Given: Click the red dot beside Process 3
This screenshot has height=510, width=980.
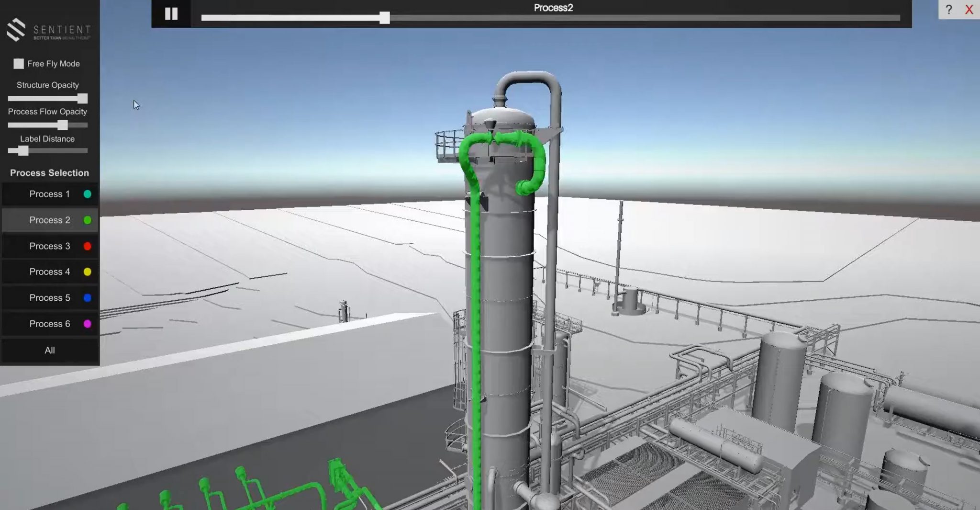Looking at the screenshot, I should coord(87,246).
